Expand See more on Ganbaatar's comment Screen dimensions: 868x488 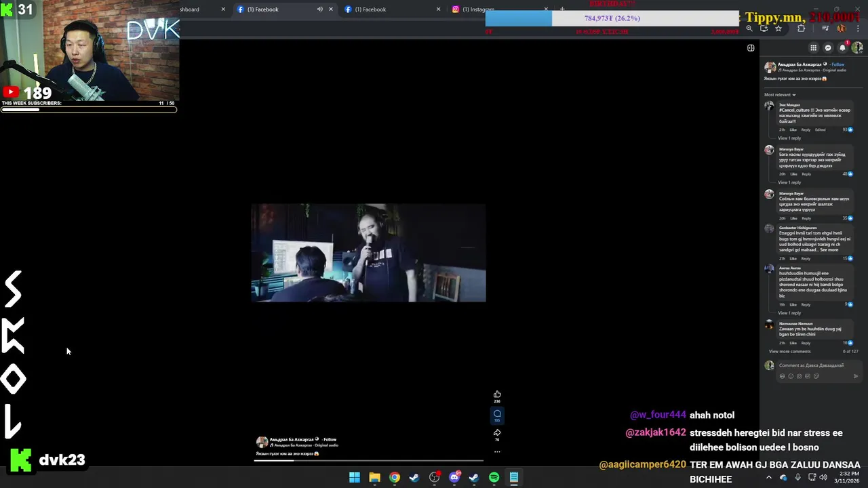click(x=829, y=250)
